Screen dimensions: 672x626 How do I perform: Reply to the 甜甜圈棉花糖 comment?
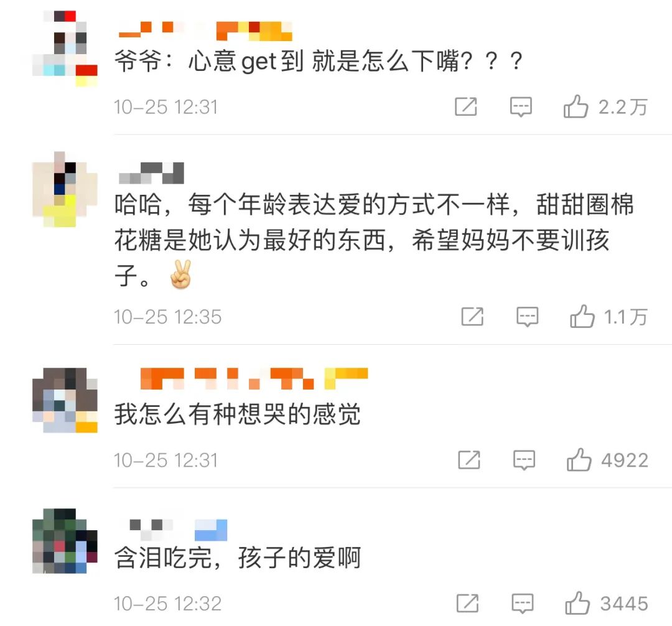[527, 317]
